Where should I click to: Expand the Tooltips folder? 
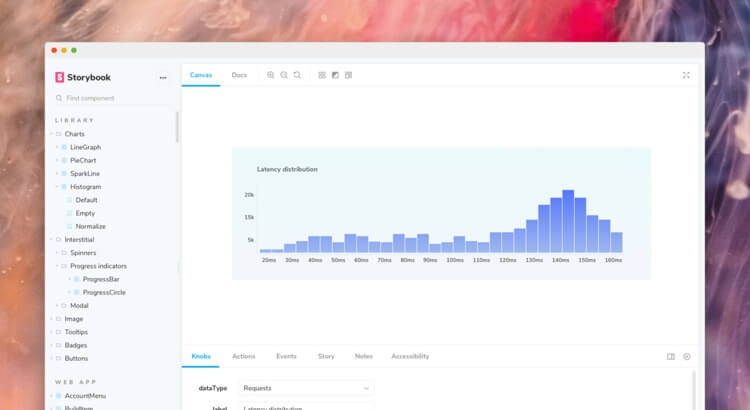tap(76, 332)
